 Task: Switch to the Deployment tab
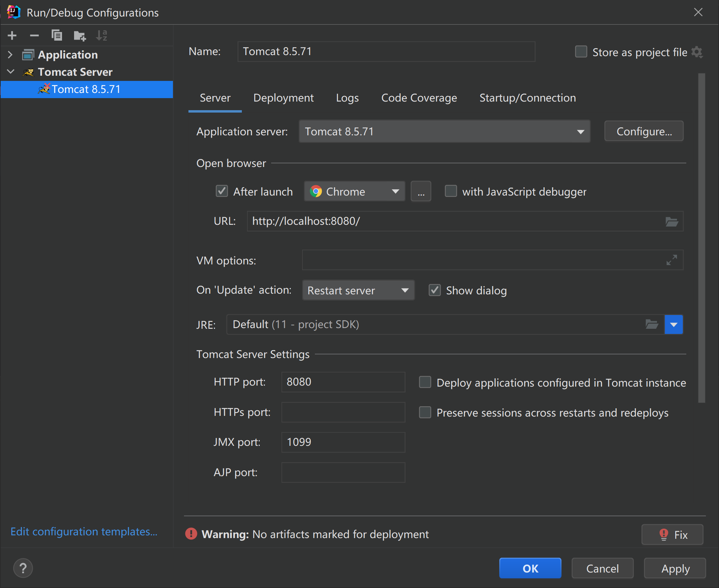(x=283, y=98)
